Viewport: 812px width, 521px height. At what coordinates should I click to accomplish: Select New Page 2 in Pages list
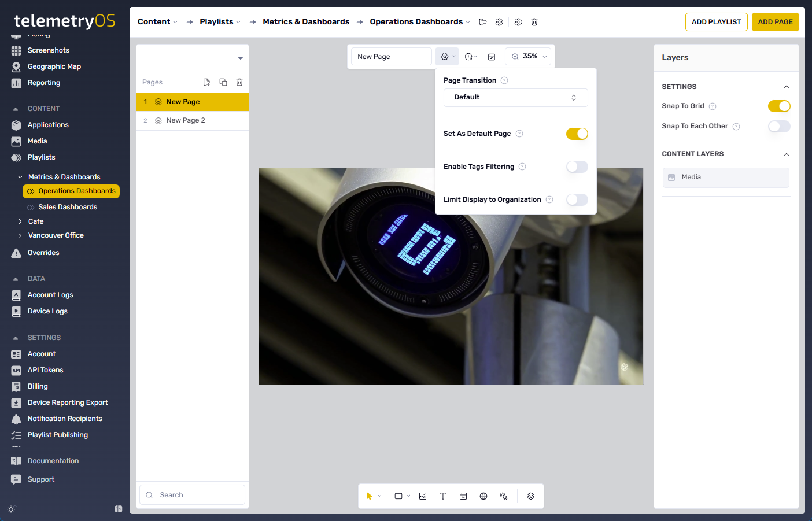pos(186,120)
